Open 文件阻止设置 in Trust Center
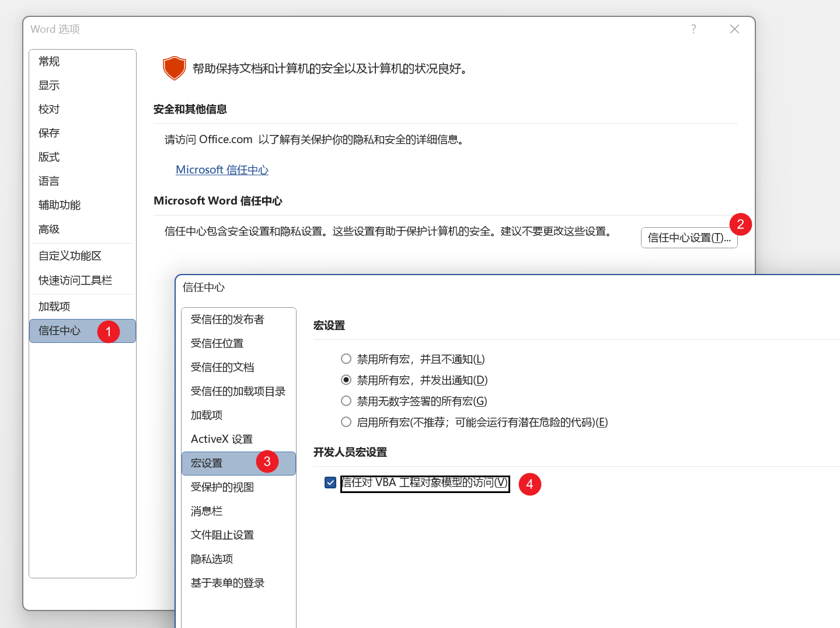 [238, 535]
